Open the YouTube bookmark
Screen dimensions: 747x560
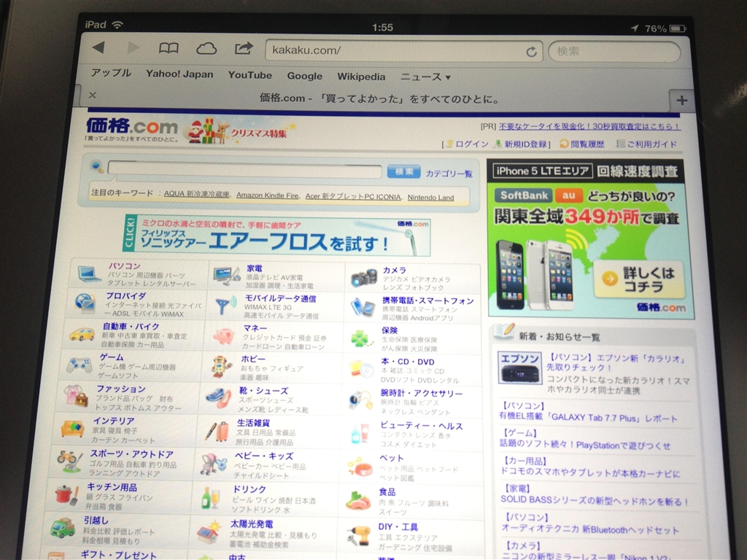pos(249,75)
